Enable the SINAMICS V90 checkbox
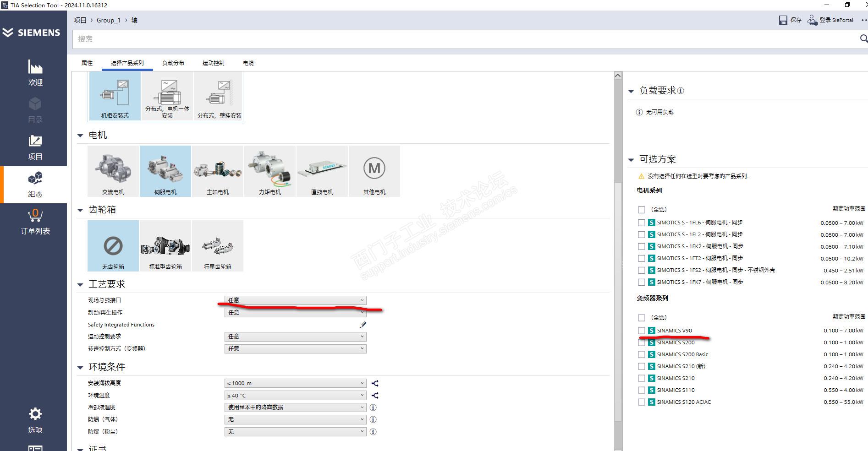Viewport: 868px width, 451px height. [642, 331]
